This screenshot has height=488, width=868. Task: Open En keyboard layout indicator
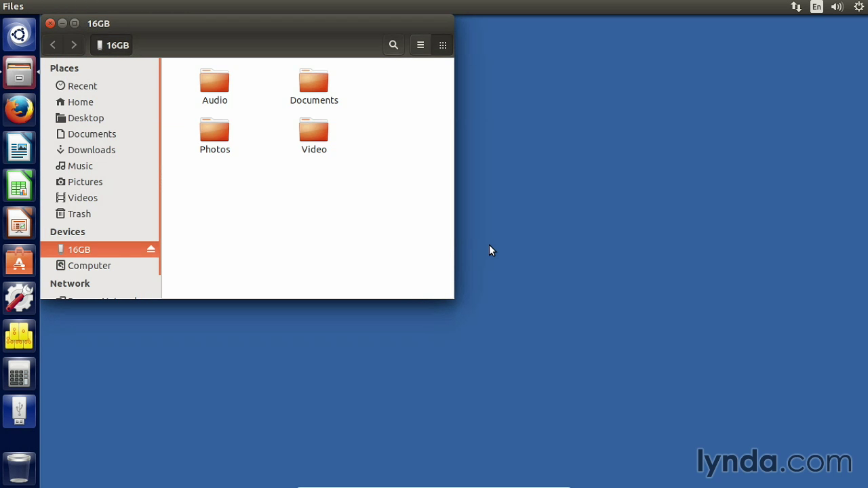816,7
